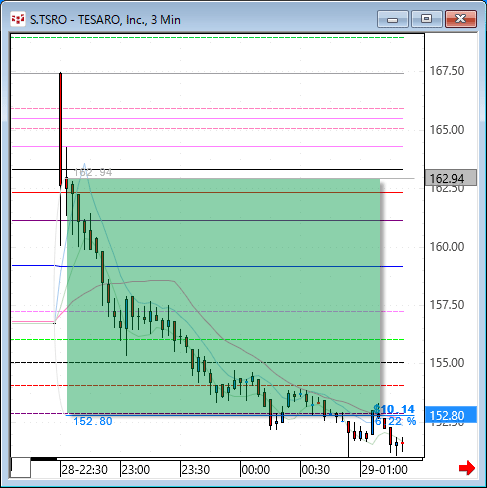Click the 00:30 time axis label
This screenshot has height=488, width=487.
tap(316, 470)
